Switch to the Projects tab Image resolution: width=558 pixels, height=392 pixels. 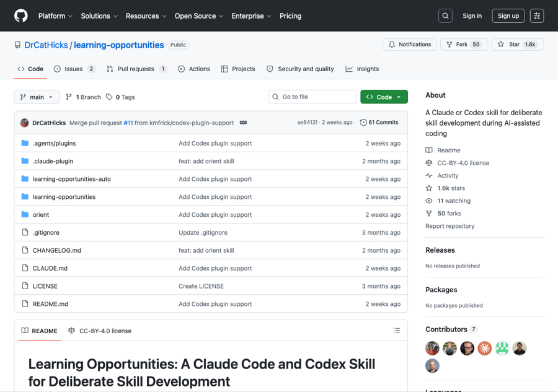click(x=238, y=69)
